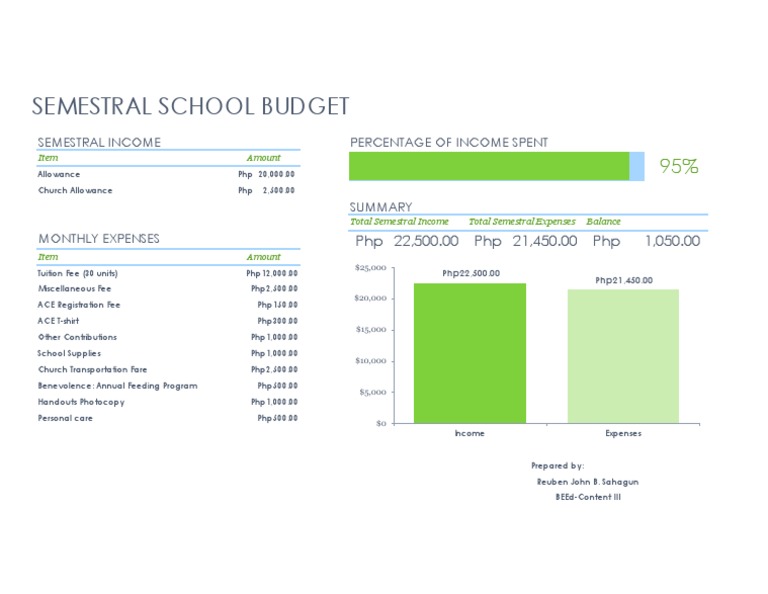Viewport: 768px width, 594px height.
Task: Select the Personal care row label
Action: click(65, 418)
